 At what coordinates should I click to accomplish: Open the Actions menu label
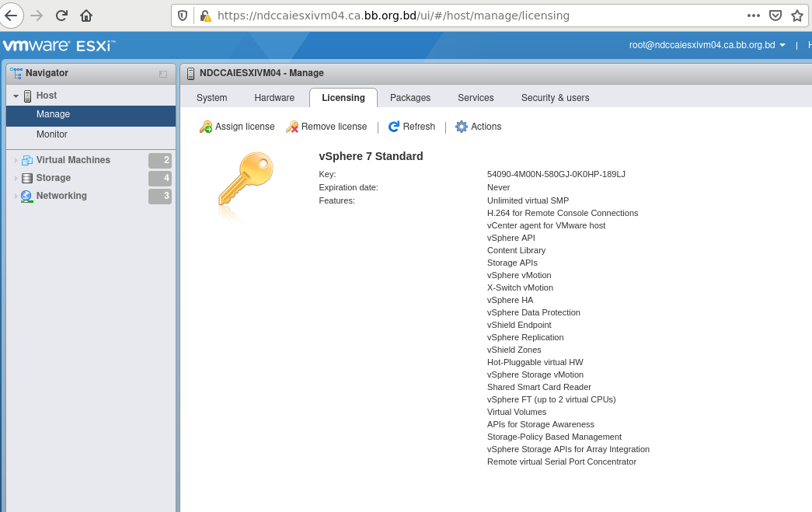[x=486, y=127]
